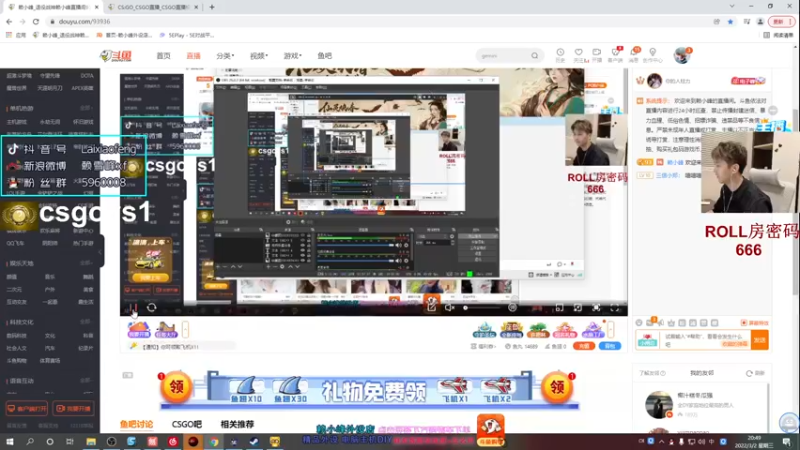Open the fifth gift icon below player

point(592,330)
